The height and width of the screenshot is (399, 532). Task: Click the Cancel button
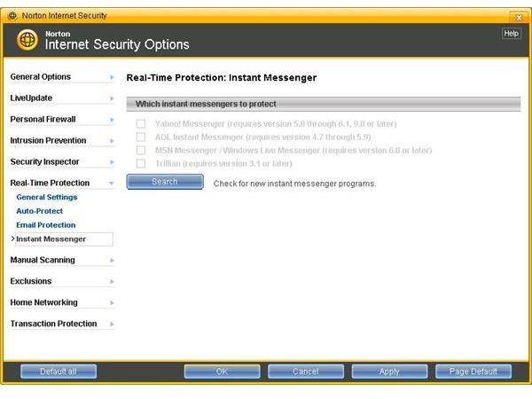click(306, 372)
